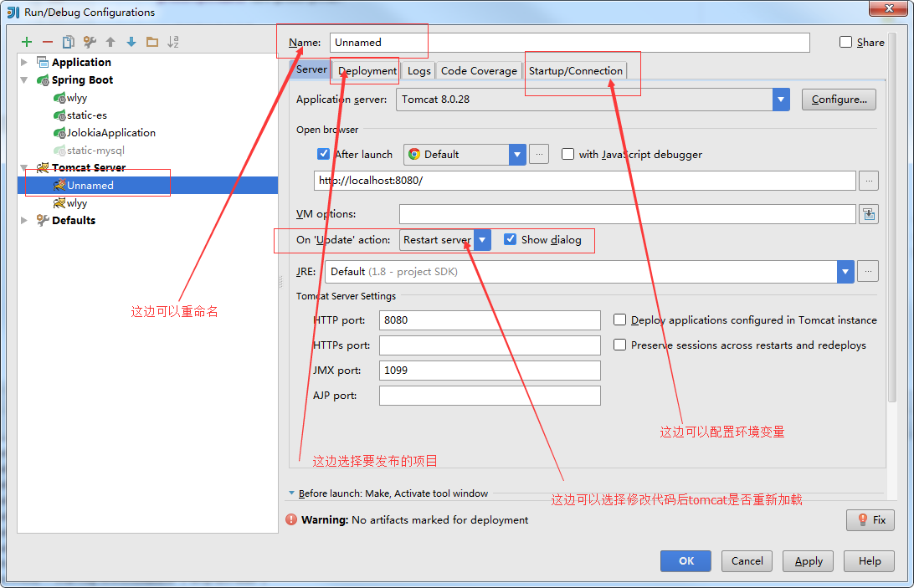
Task: Click the Spring Boot node icon
Action: click(x=43, y=79)
